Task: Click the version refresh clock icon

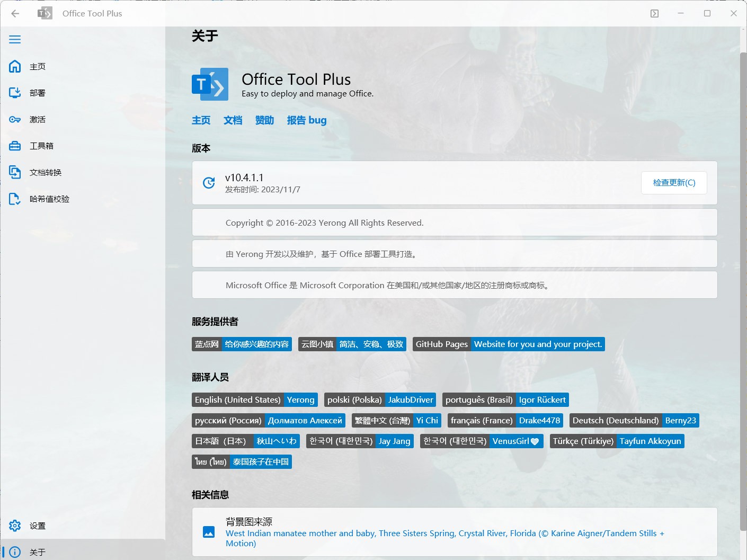Action: coord(209,183)
